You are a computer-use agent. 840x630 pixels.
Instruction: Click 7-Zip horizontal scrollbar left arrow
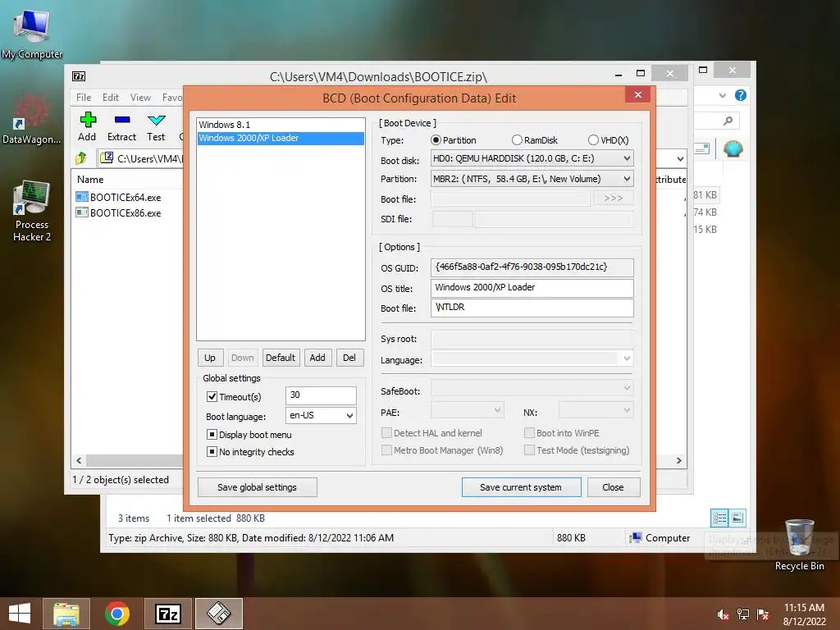80,461
